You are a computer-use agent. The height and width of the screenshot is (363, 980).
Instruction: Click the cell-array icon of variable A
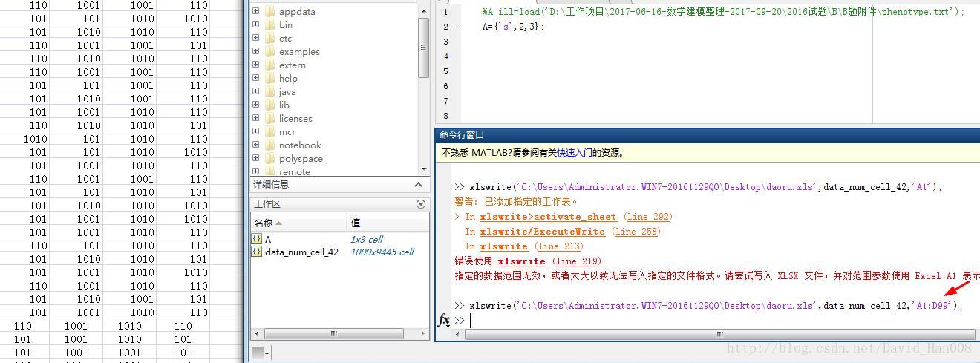tap(257, 239)
